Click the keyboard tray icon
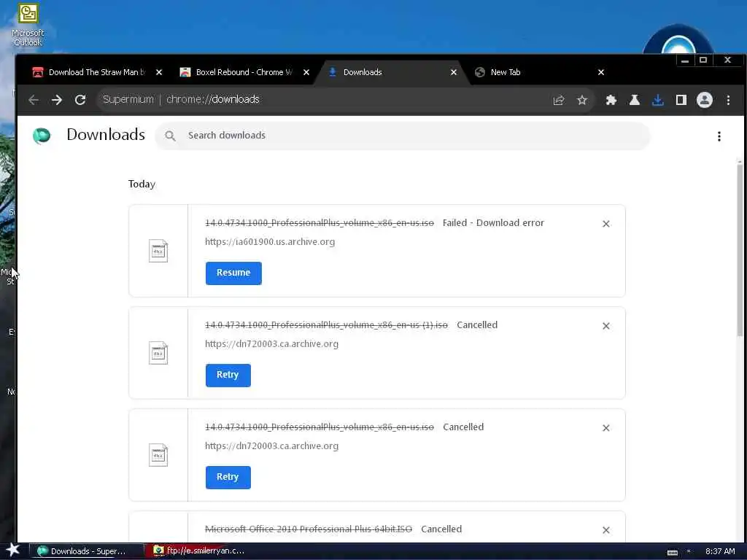The height and width of the screenshot is (560, 747). click(672, 552)
